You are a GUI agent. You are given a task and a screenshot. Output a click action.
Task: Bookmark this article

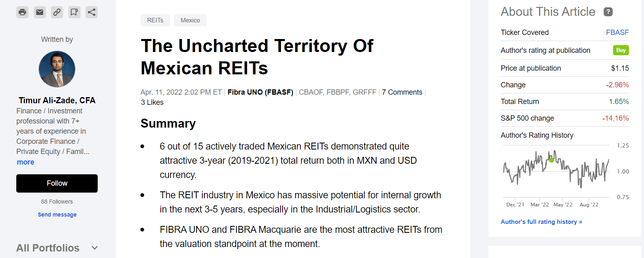coord(74,12)
